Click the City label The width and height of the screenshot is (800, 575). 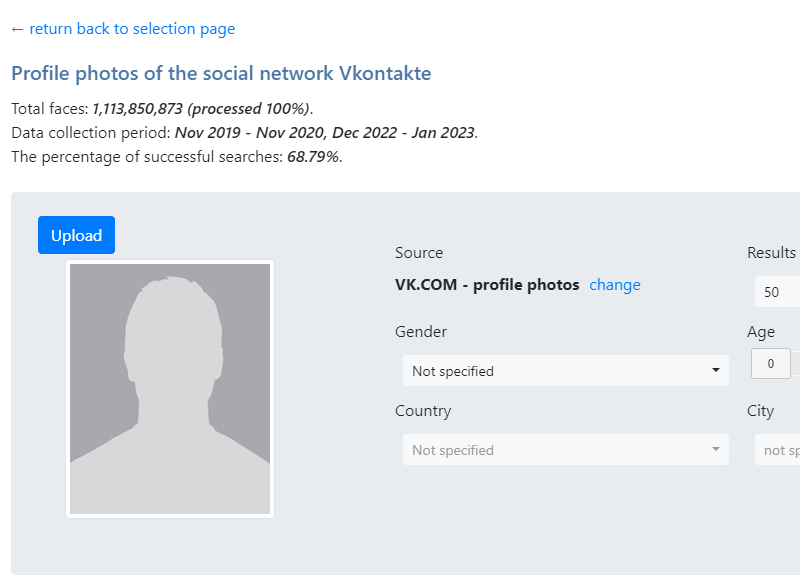[760, 411]
